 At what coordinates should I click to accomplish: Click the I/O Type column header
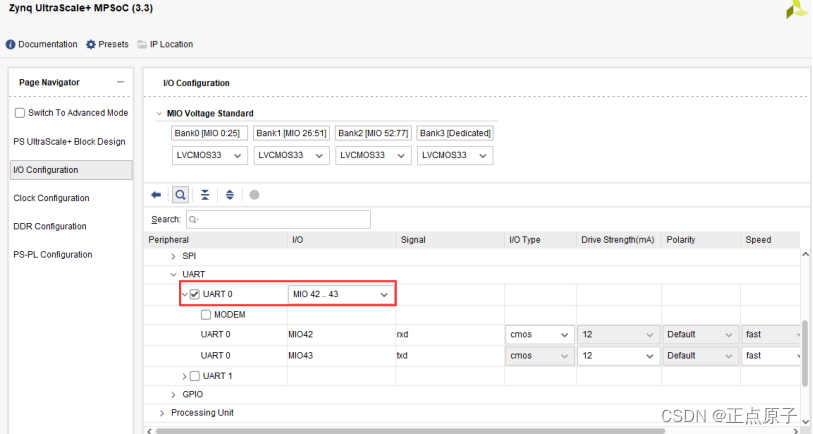[540, 240]
